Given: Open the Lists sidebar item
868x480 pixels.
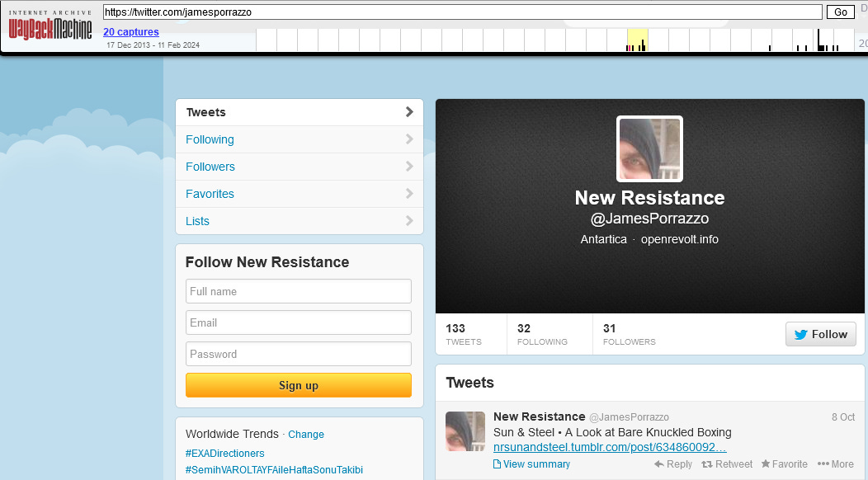Looking at the screenshot, I should [x=300, y=221].
